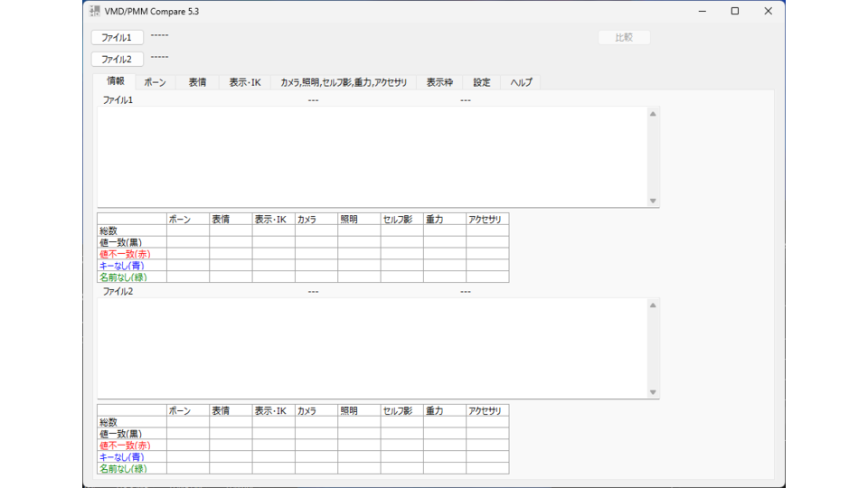The height and width of the screenshot is (488, 868).
Task: Click アクセサリ column header in lower table
Action: pos(487,410)
